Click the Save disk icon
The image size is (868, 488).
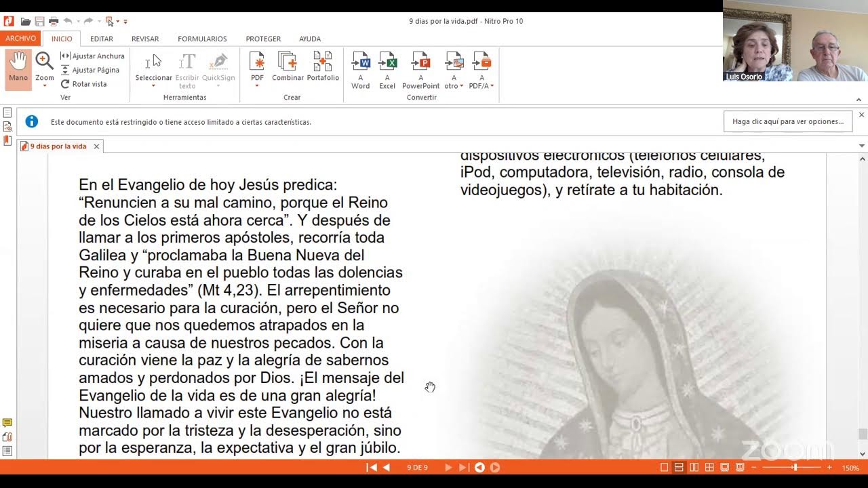pos(39,22)
